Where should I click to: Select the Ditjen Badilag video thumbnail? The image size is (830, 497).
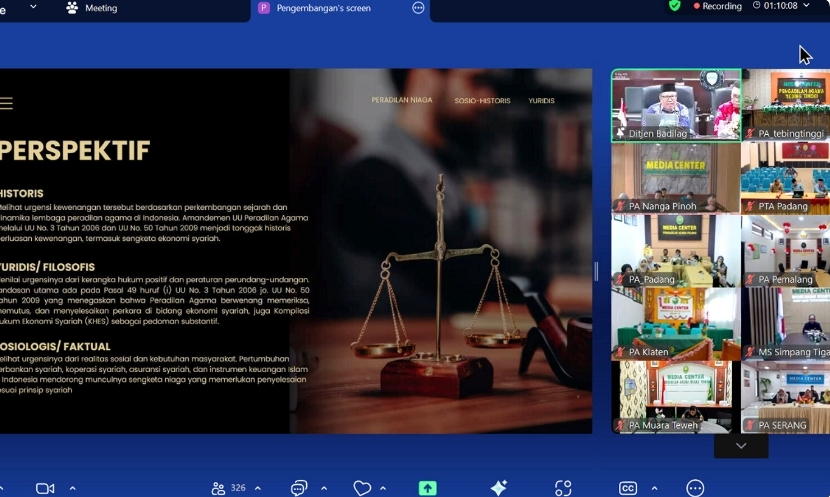[x=676, y=105]
